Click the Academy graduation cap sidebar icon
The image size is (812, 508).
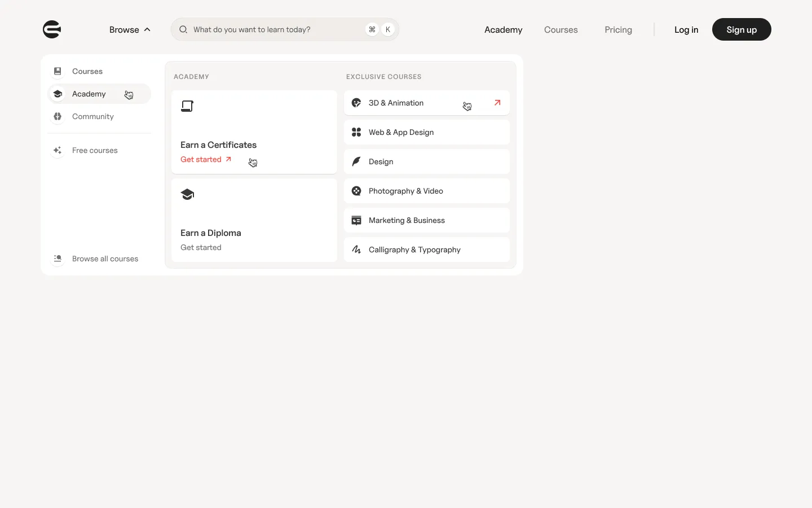click(58, 94)
